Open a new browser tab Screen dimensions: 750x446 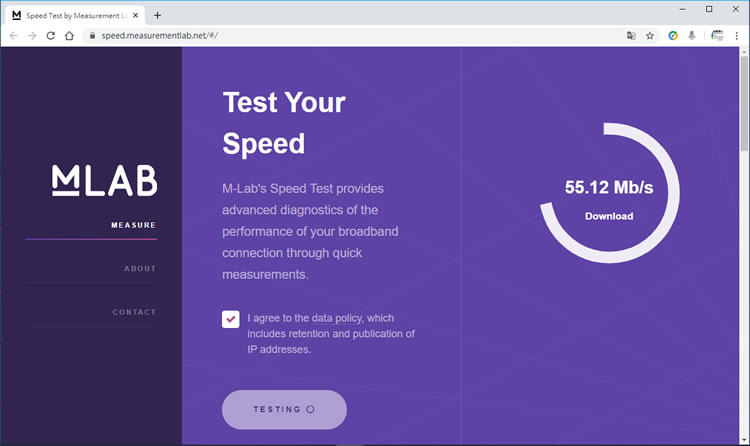157,15
